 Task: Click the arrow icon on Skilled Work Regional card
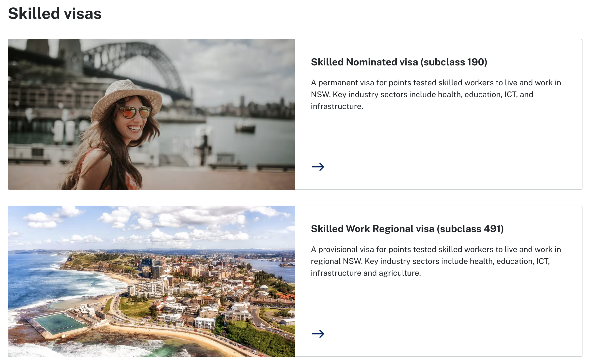pyautogui.click(x=318, y=334)
